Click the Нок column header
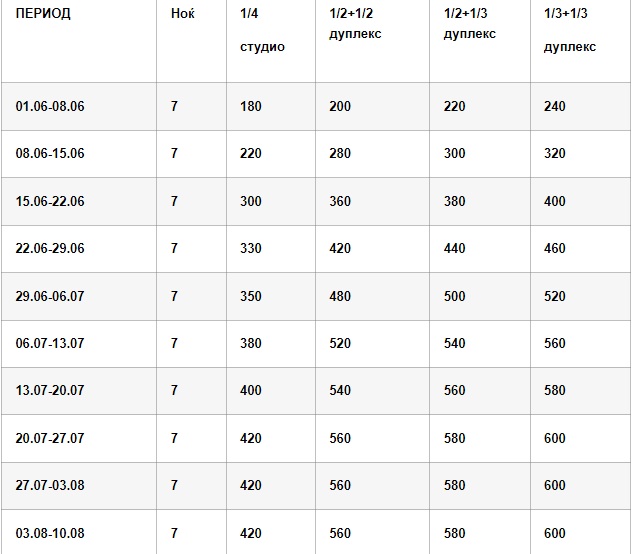 (x=182, y=15)
